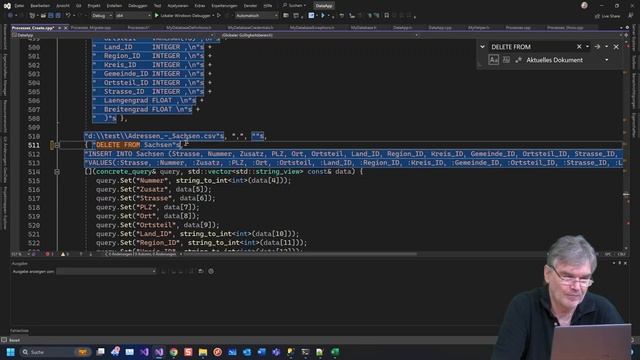Click the user account avatar

[584, 5]
